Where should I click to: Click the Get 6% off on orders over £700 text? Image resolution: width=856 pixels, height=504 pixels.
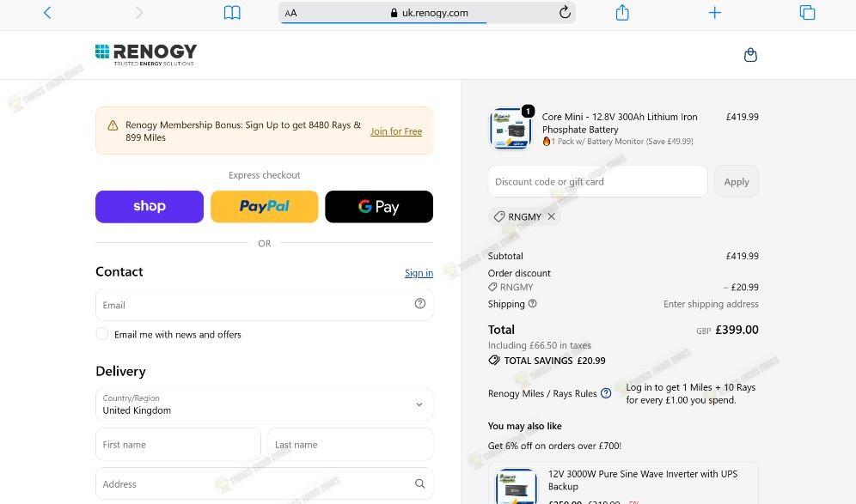(554, 446)
